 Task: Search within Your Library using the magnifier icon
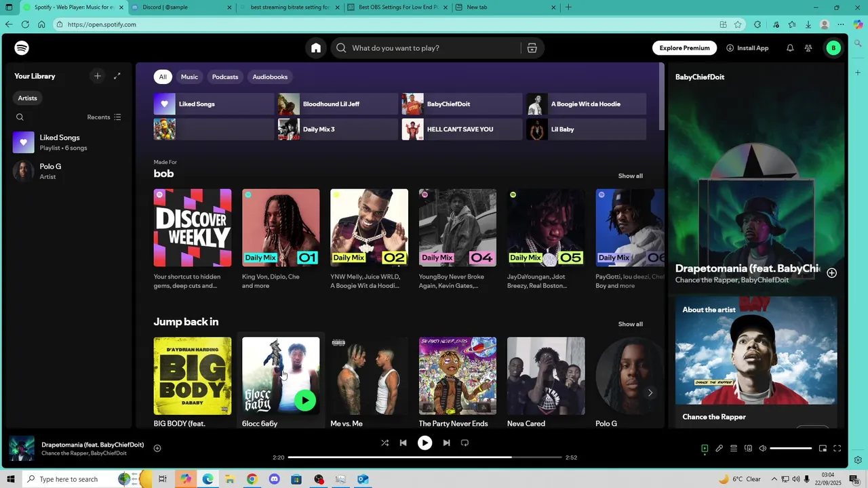(20, 117)
